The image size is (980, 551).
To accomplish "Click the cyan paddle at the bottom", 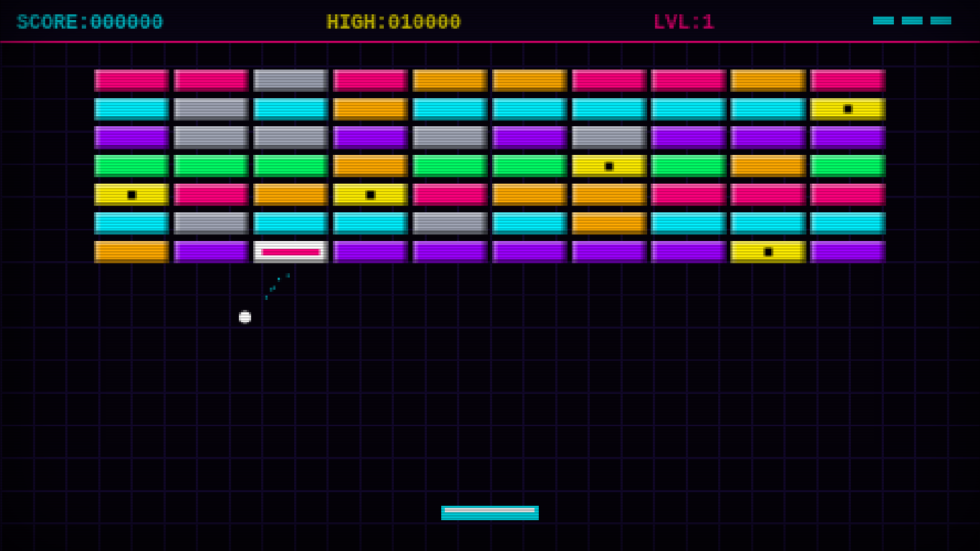I will point(490,513).
